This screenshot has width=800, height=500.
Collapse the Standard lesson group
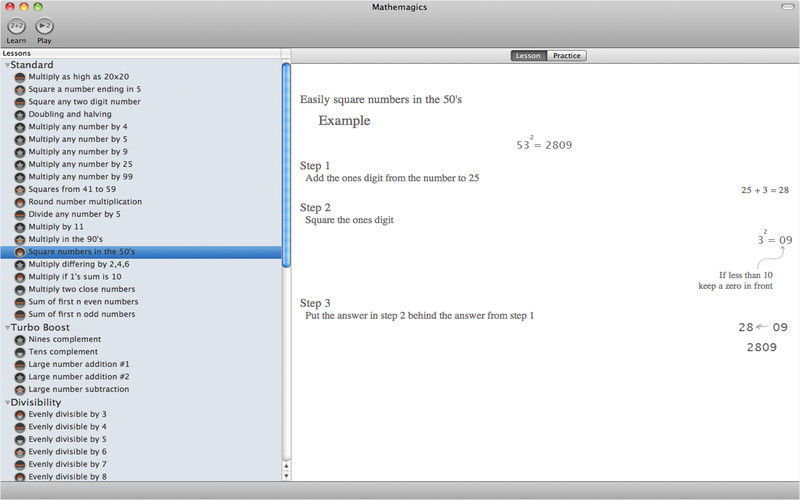(7, 65)
